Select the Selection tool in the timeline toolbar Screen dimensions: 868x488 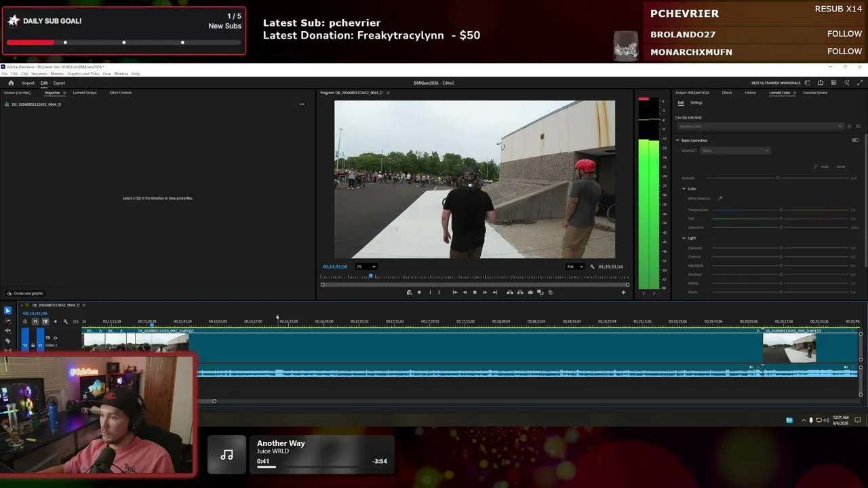click(x=7, y=310)
